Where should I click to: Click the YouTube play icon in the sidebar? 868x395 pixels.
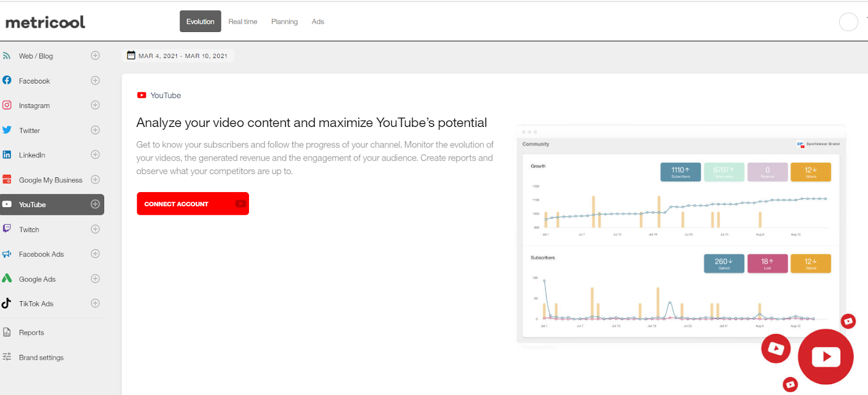[x=7, y=205]
